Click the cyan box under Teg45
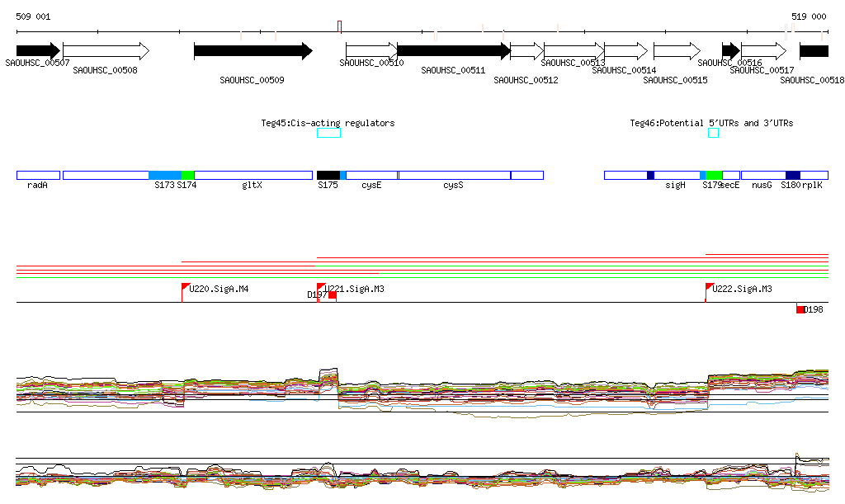The image size is (845, 504). pyautogui.click(x=328, y=133)
